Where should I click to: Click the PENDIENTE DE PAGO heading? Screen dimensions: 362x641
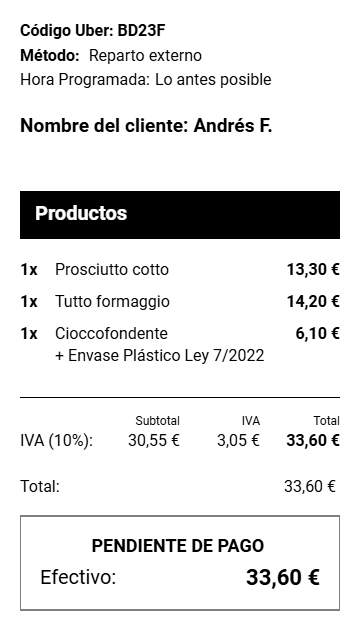(x=178, y=546)
